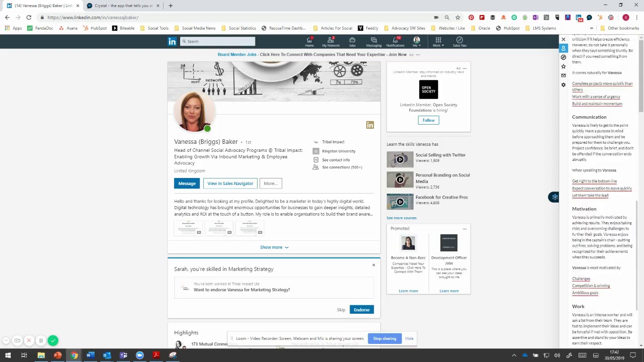This screenshot has height=362, width=644.
Task: Open the Other bookmarks folder
Action: [x=619, y=28]
